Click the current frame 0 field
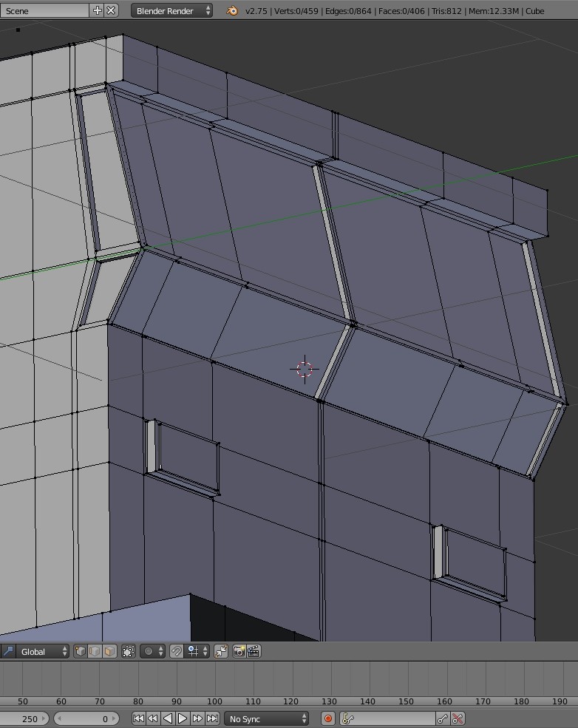The height and width of the screenshot is (728, 578). tap(86, 718)
